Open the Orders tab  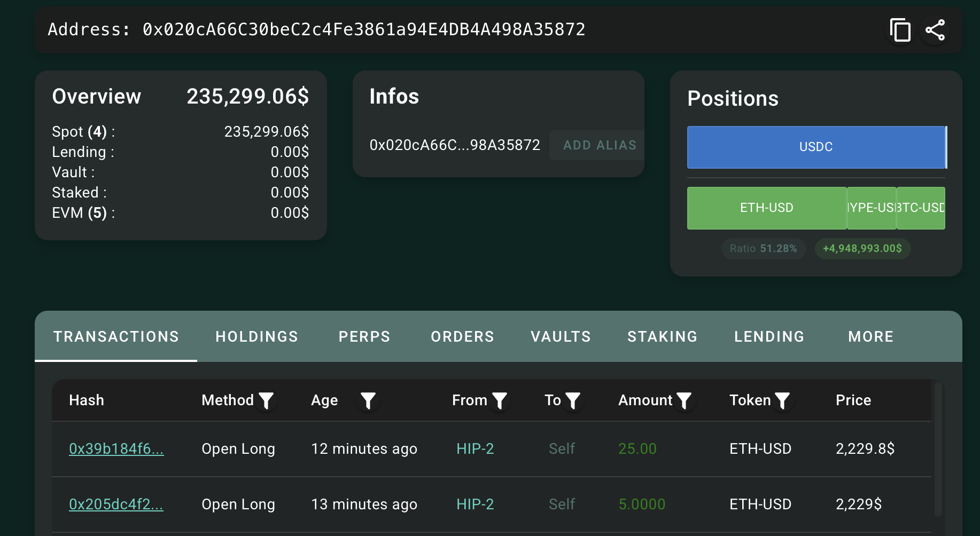tap(463, 336)
